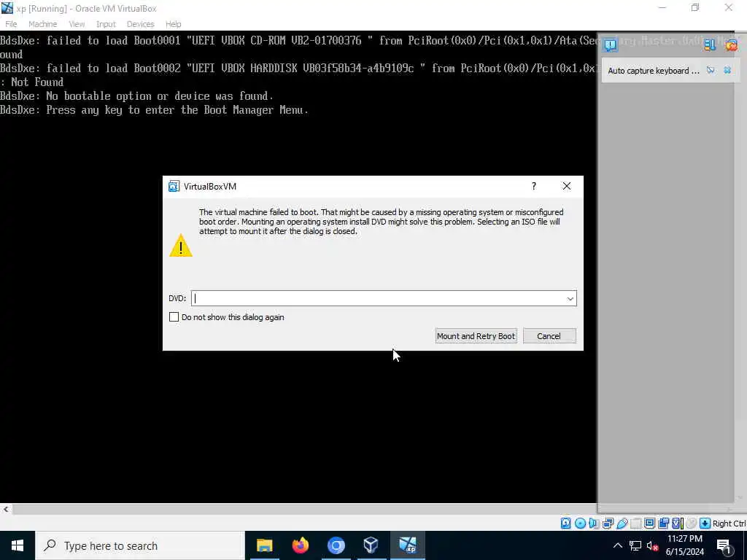Click the audio status icon
This screenshot has height=560, width=747.
594,524
